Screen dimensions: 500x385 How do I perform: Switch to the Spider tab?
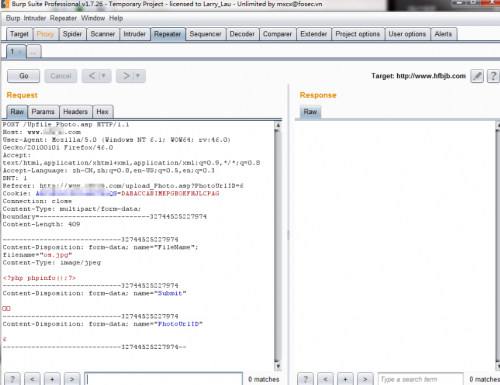tap(72, 34)
